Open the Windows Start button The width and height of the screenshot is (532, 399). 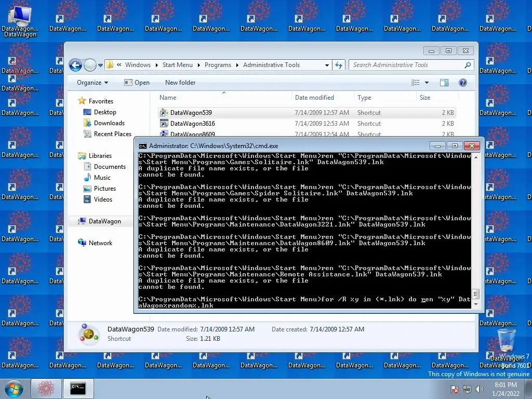pyautogui.click(x=14, y=389)
